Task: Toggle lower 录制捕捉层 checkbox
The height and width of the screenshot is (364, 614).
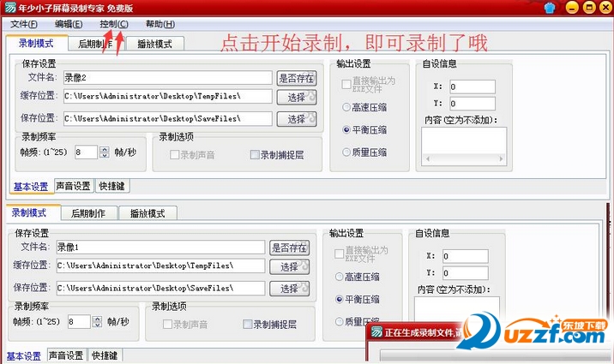Action: tap(248, 324)
